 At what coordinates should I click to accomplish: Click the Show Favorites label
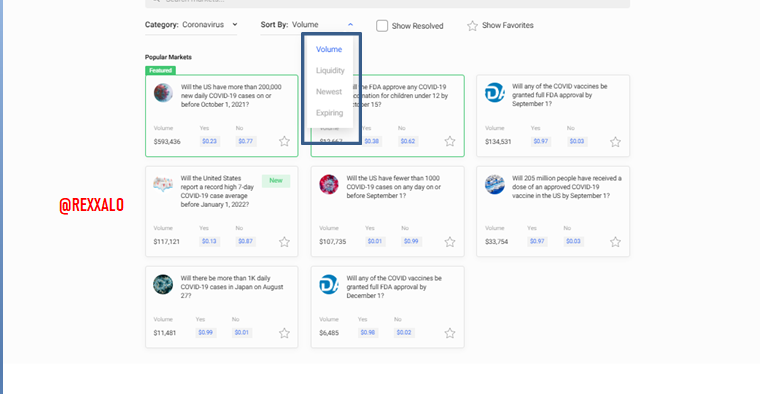point(507,25)
